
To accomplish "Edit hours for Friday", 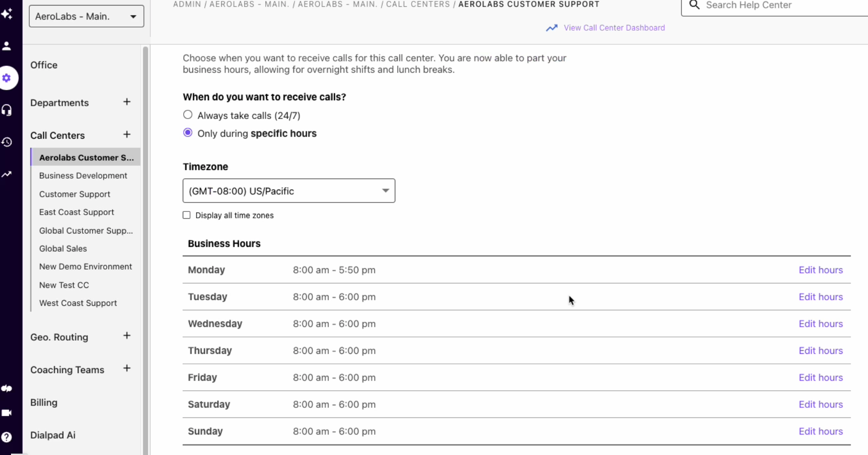I will tap(821, 378).
